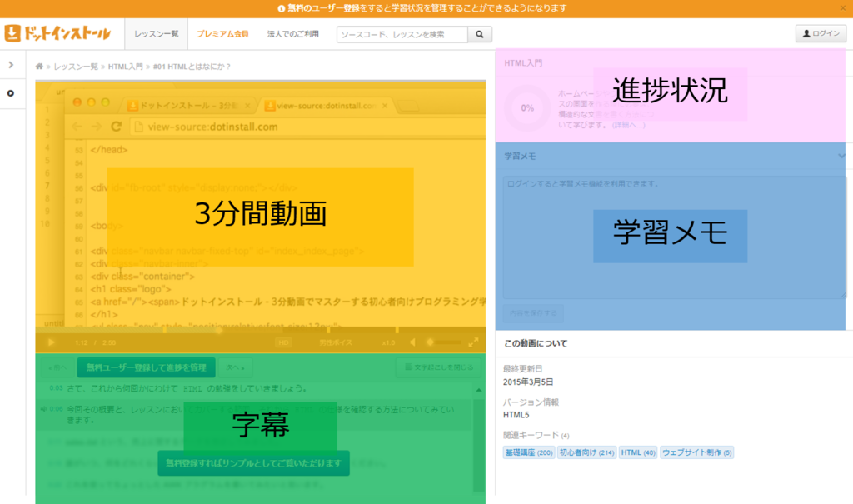The image size is (853, 504).
Task: Open the レッスン一覧 nav tab
Action: [157, 34]
